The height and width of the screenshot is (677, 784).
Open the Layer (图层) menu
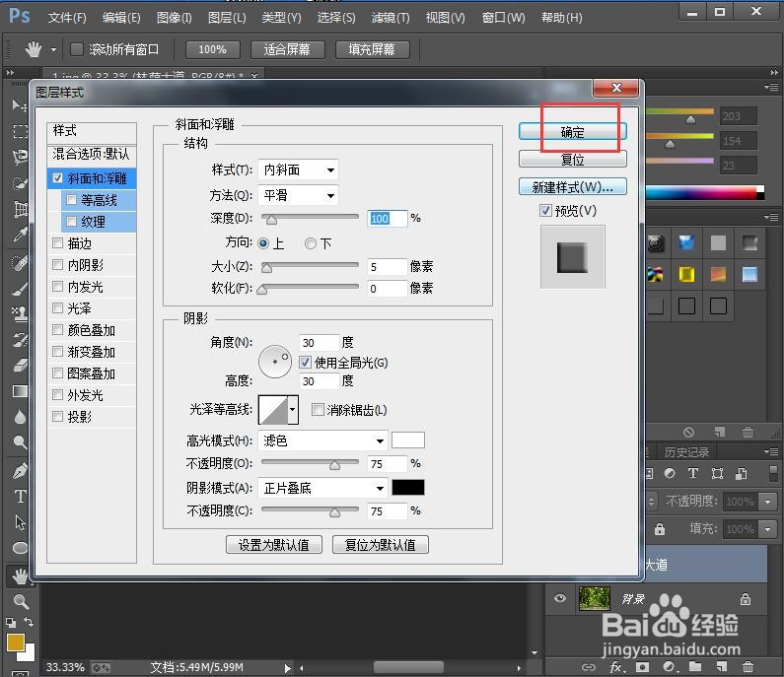pos(227,18)
